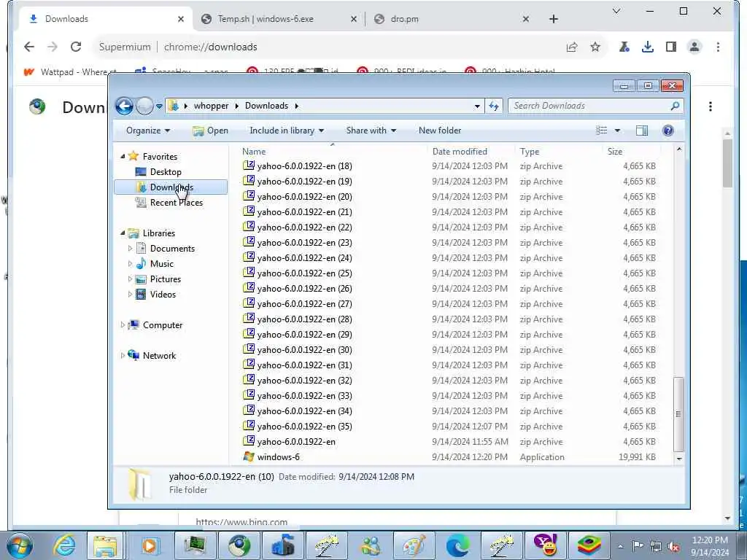Open the Share with menu
747x560 pixels.
371,131
